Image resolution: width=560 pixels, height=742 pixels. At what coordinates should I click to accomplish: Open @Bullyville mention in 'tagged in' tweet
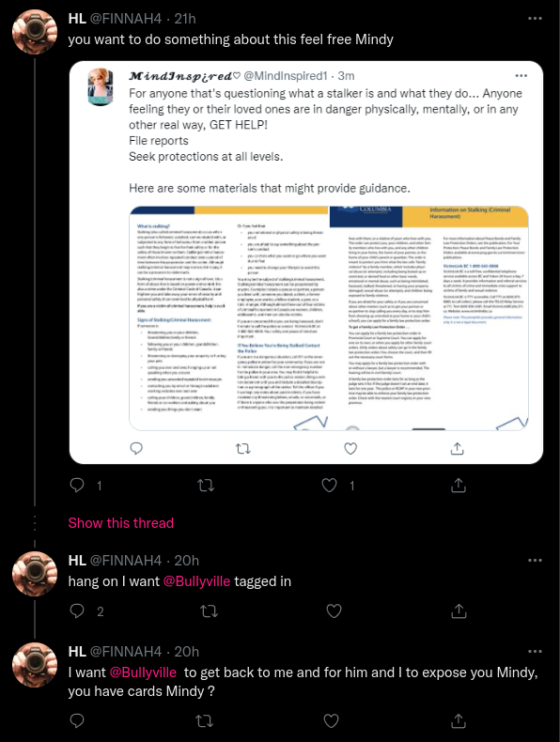(196, 581)
